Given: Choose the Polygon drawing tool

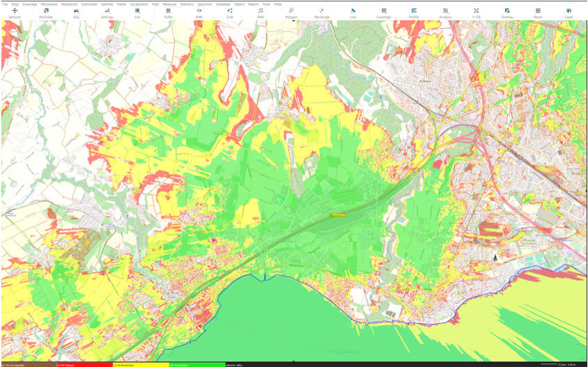Looking at the screenshot, I should point(291,13).
